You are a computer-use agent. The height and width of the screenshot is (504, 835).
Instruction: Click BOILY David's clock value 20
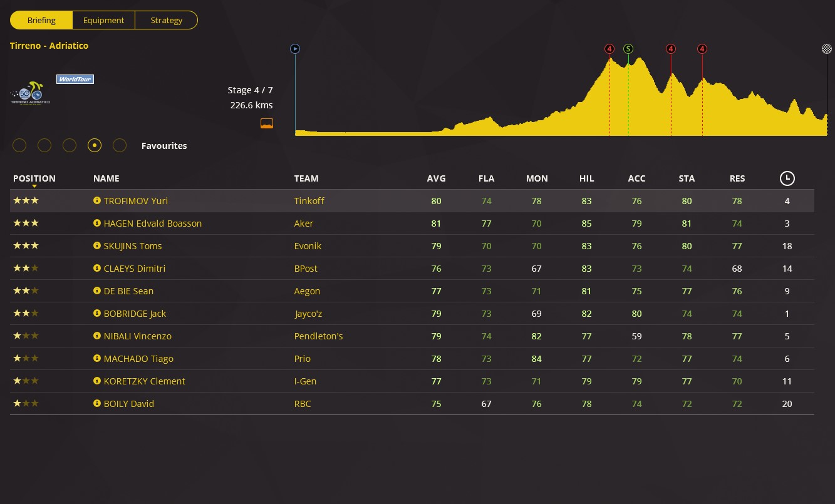click(787, 404)
